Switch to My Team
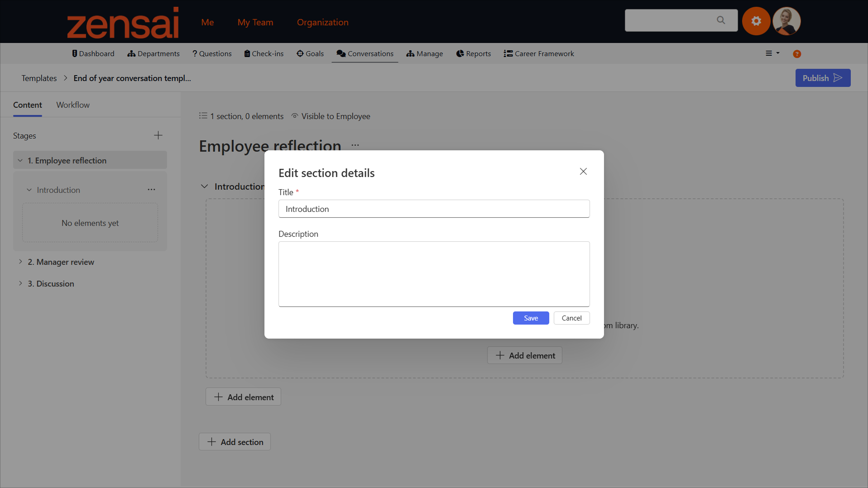Image resolution: width=868 pixels, height=488 pixels. click(x=255, y=22)
